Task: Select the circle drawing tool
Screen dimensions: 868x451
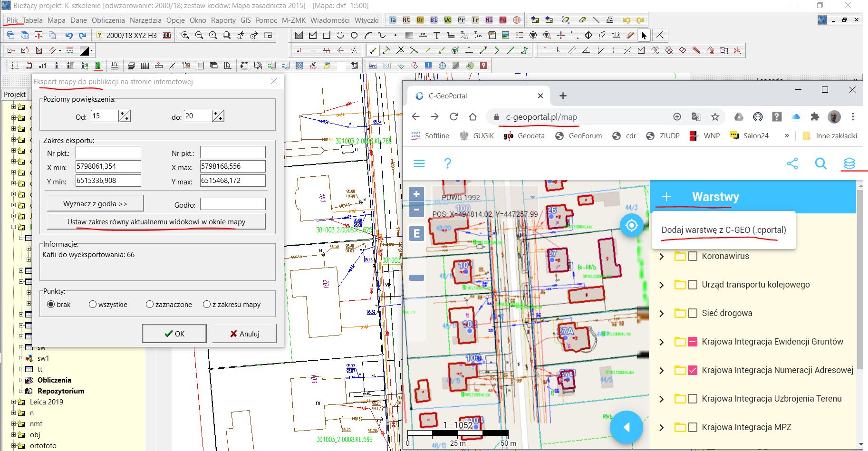Action: (x=354, y=35)
